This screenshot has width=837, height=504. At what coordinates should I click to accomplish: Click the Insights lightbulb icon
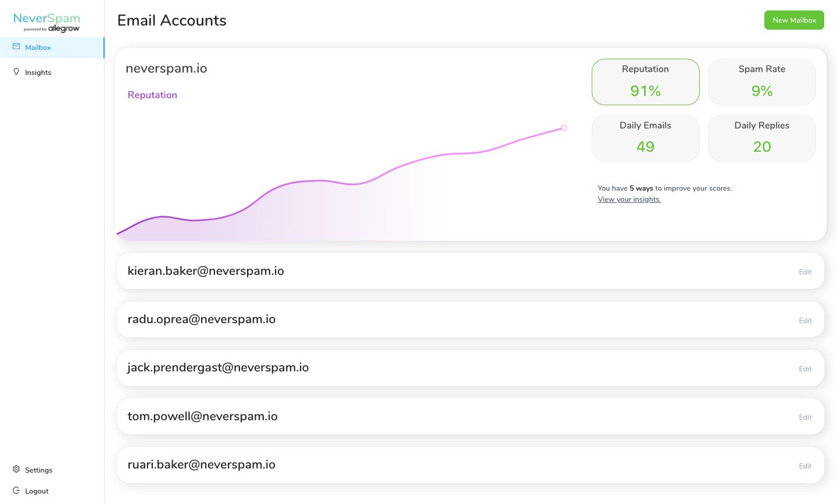[x=16, y=72]
